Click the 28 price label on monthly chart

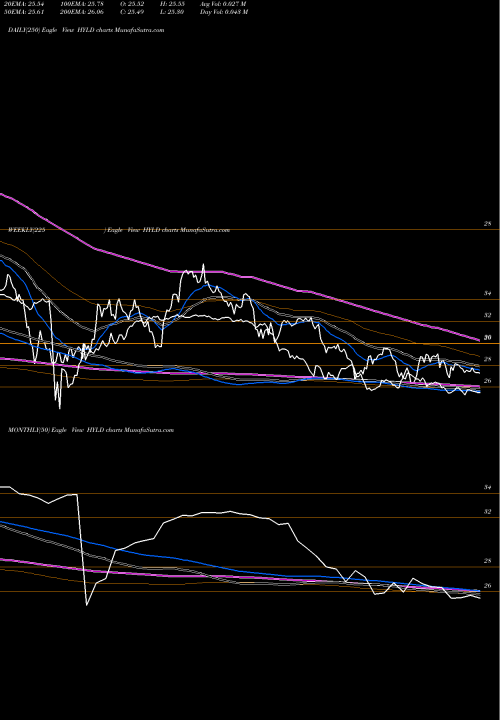click(488, 561)
